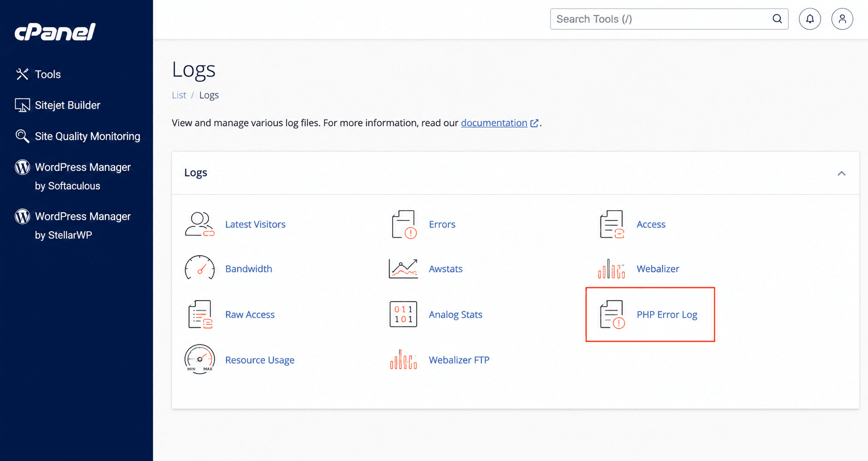Click the Analog Stats binary icon
Screen dimensions: 868x461
(403, 314)
